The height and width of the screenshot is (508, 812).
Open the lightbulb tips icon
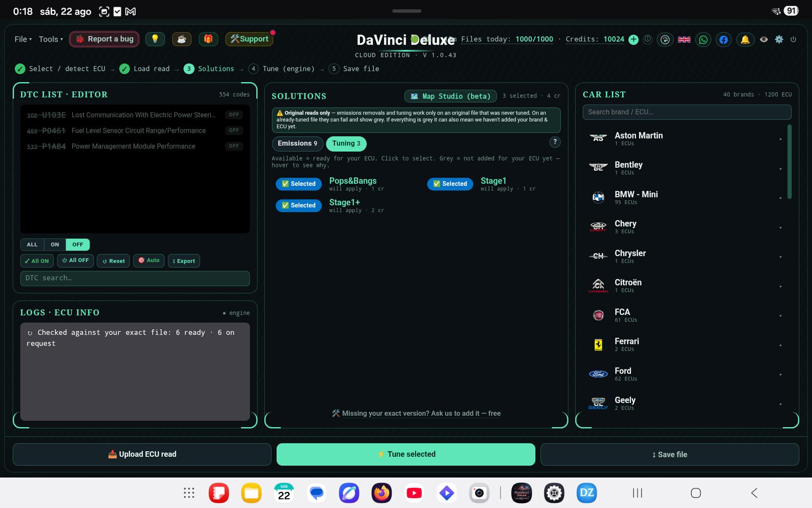point(155,39)
